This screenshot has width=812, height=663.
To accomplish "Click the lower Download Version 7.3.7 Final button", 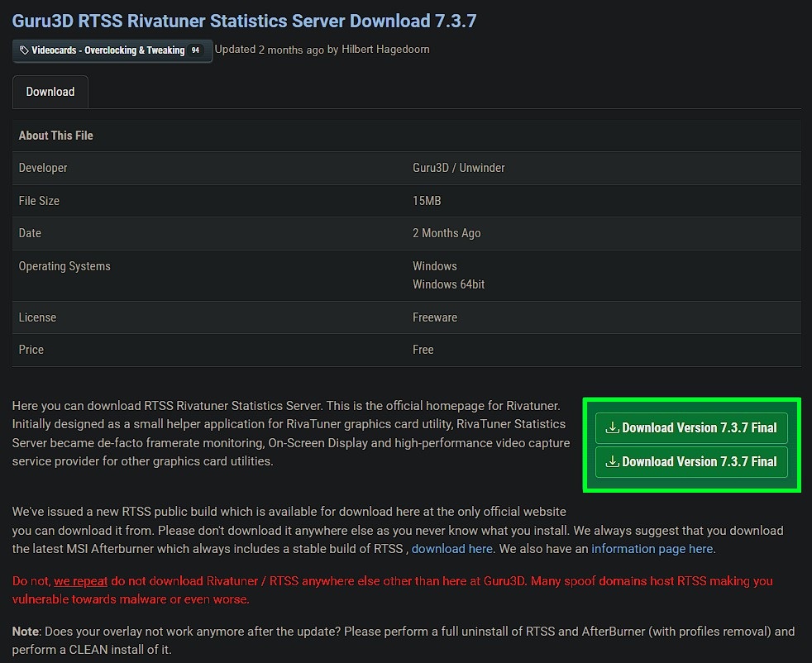I will coord(691,461).
